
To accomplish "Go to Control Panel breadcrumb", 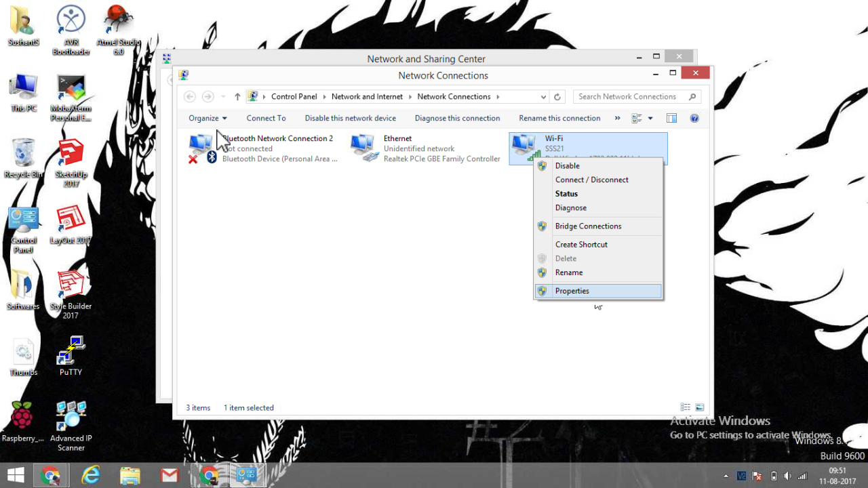I will click(x=294, y=97).
